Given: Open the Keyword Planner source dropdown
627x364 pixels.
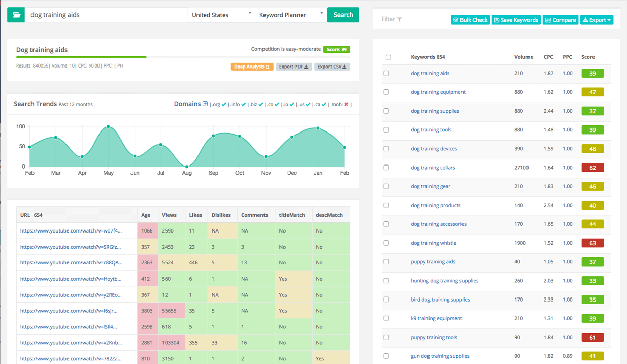Looking at the screenshot, I should [x=291, y=15].
